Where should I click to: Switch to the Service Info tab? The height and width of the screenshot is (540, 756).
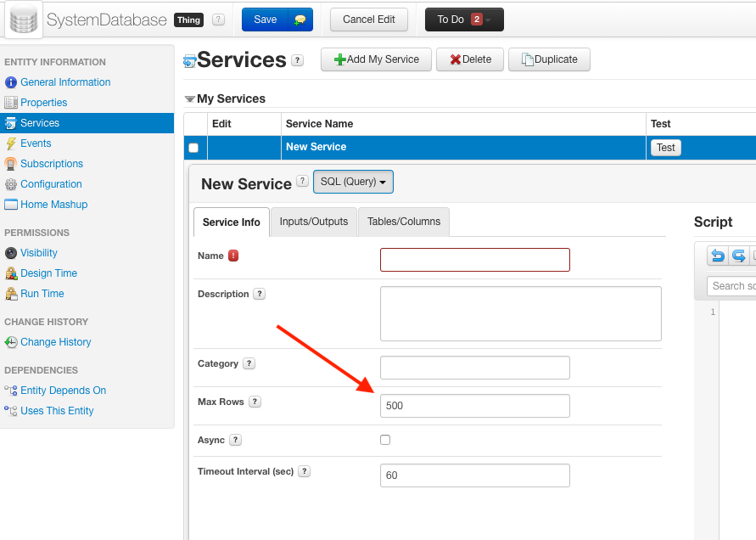[x=232, y=222]
